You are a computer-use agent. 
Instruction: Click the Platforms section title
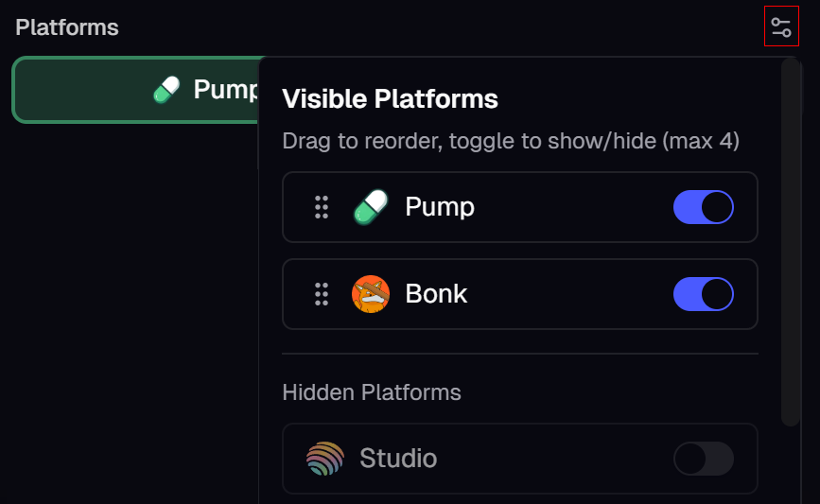tap(67, 27)
